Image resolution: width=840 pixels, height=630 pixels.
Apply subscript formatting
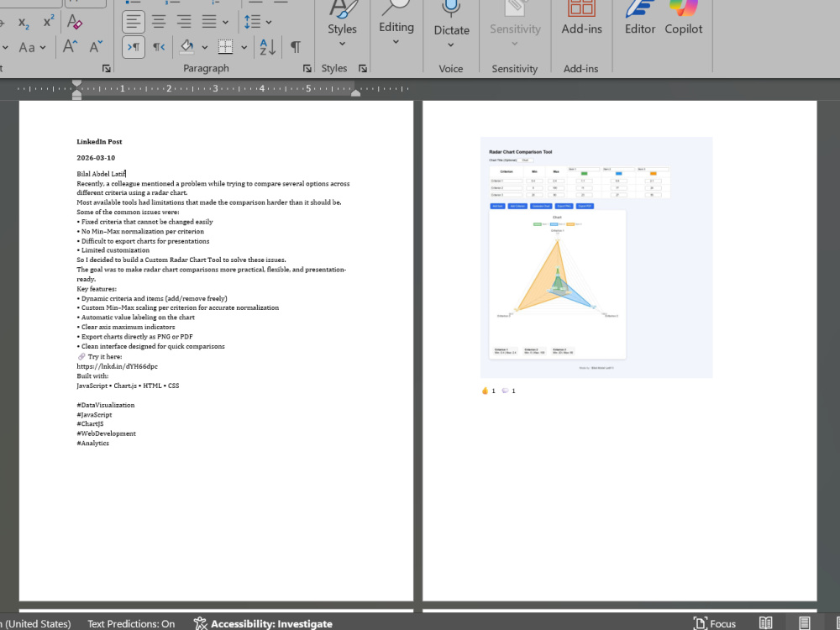tap(24, 23)
